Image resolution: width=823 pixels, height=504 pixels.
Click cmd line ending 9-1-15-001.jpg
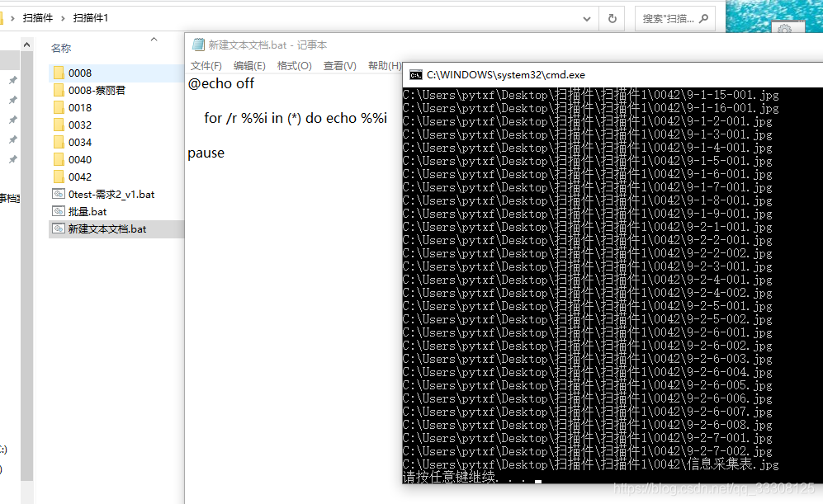pyautogui.click(x=590, y=95)
